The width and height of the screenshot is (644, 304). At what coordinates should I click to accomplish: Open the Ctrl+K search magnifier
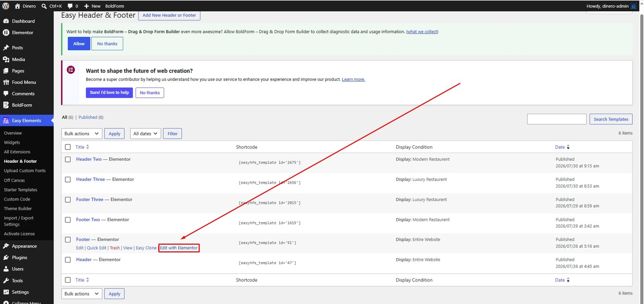44,6
